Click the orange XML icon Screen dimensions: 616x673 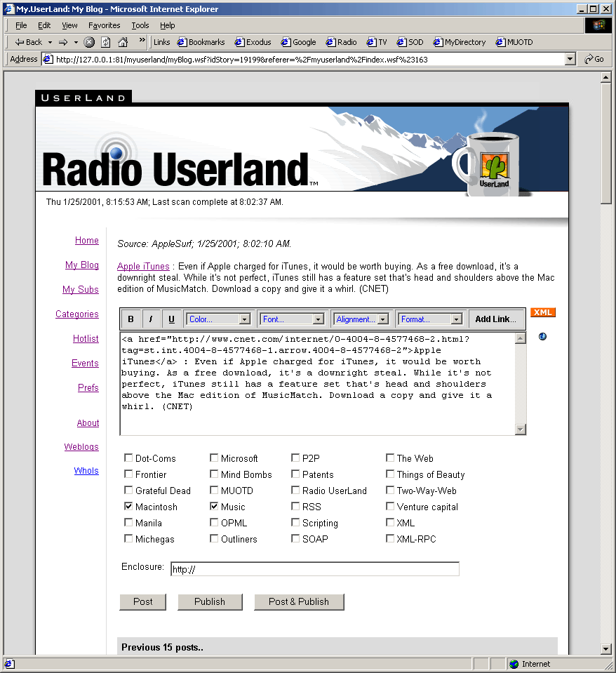[x=542, y=312]
